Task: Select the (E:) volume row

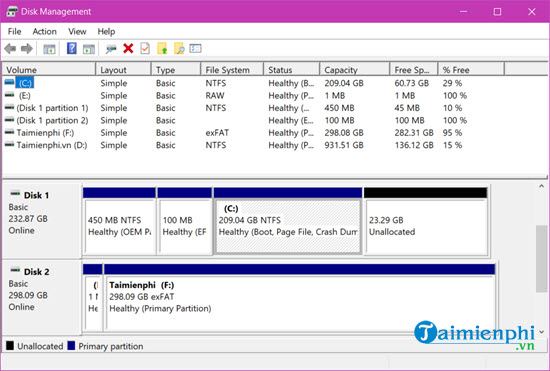Action: [x=253, y=95]
